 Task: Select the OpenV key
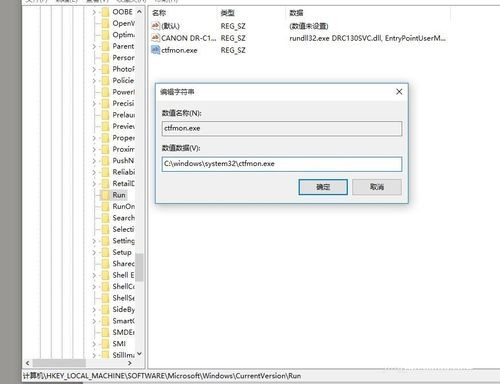[123, 24]
